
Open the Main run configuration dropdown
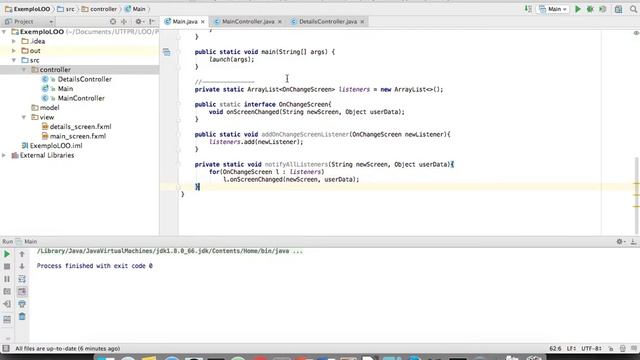pyautogui.click(x=553, y=9)
